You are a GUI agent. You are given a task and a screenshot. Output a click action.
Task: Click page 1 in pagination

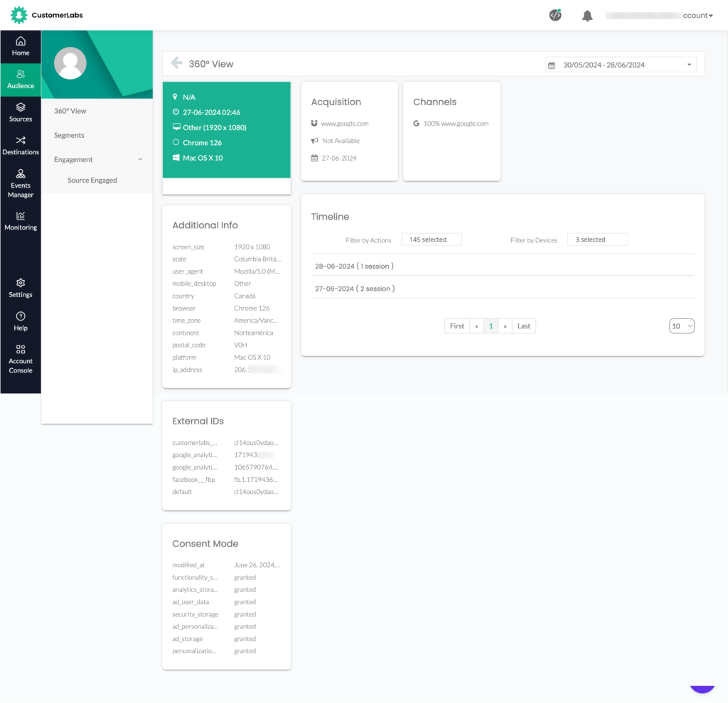tap(491, 326)
